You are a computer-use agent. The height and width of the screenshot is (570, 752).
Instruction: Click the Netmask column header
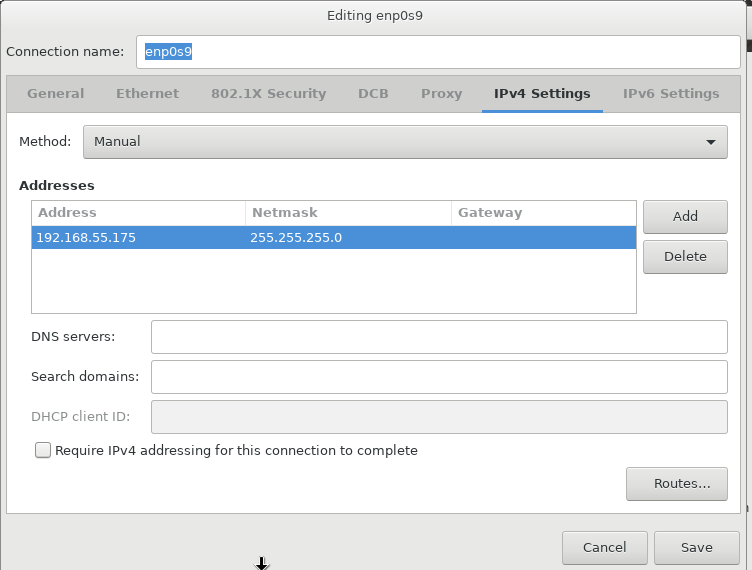348,213
